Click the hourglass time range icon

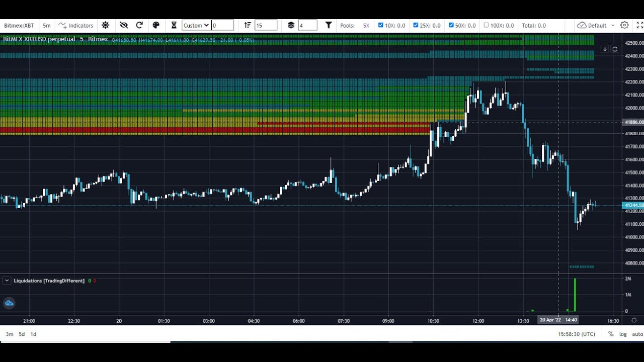(x=174, y=25)
